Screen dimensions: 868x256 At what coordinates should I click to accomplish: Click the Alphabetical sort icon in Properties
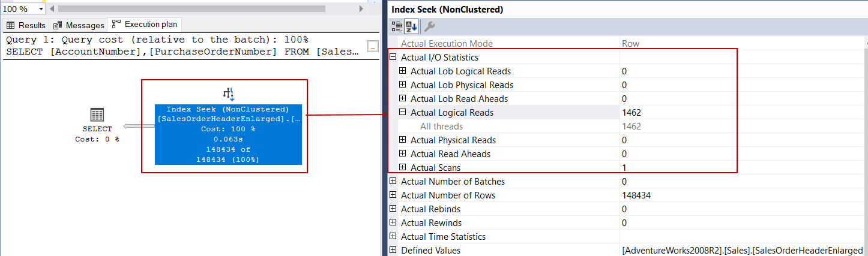(x=411, y=26)
